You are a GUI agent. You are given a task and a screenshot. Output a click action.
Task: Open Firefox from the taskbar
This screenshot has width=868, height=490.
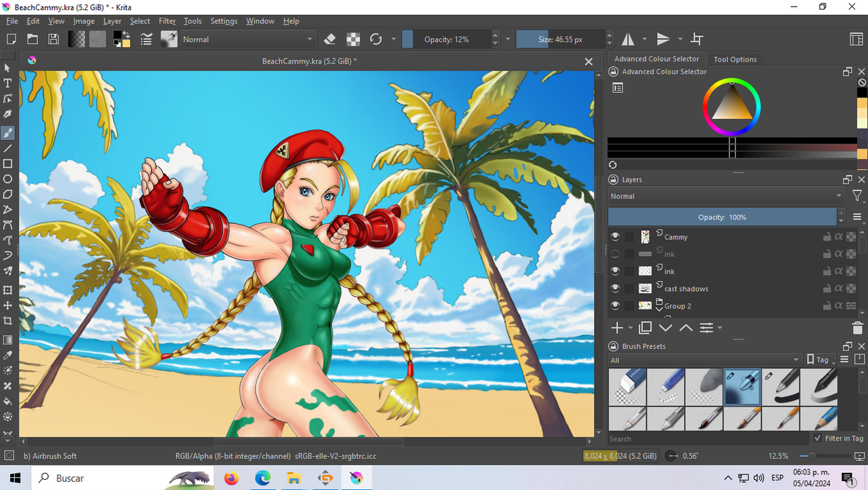click(x=232, y=478)
